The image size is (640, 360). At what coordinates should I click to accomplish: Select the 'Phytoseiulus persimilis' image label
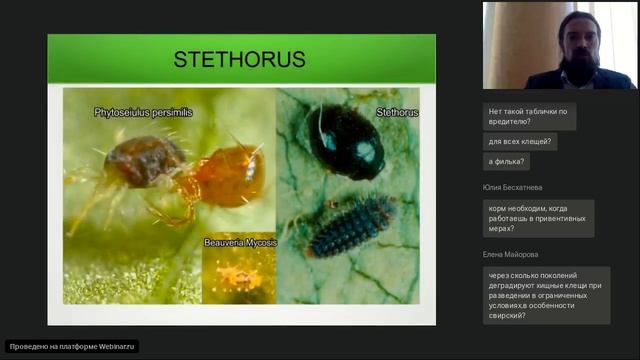143,112
